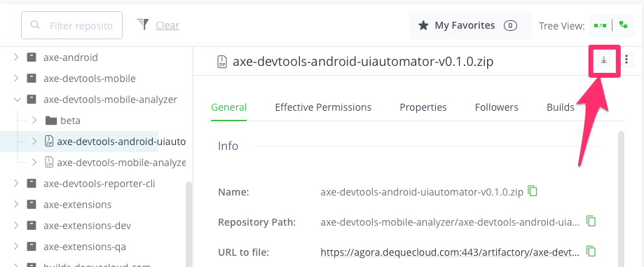This screenshot has width=644, height=267.
Task: Open My Favorites
Action: pyautogui.click(x=470, y=25)
